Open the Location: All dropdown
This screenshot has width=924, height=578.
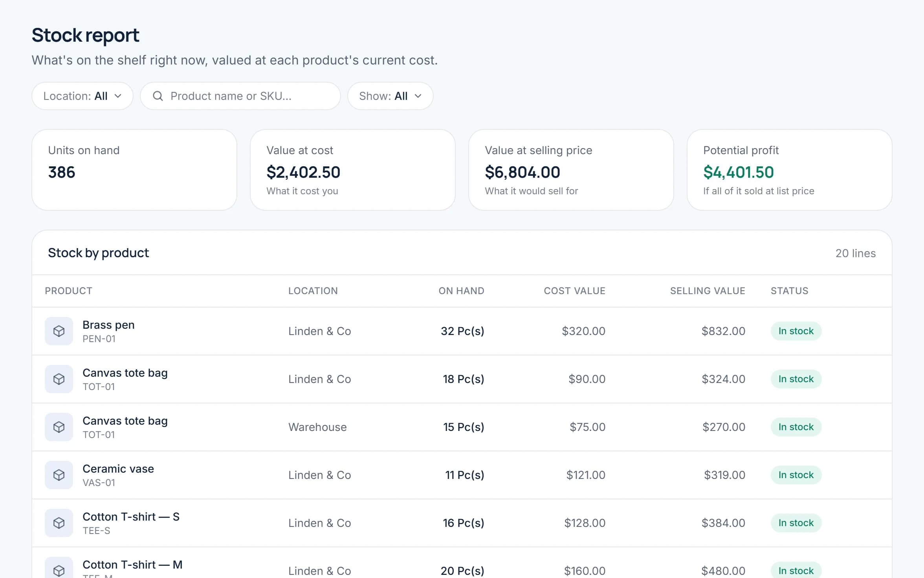(x=82, y=96)
